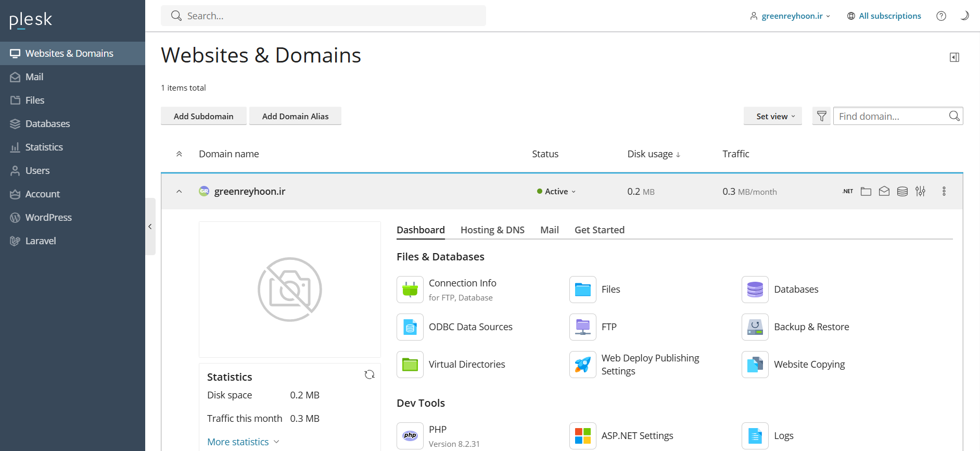The width and height of the screenshot is (980, 451).
Task: Switch to the Hosting & DNS tab
Action: pyautogui.click(x=492, y=230)
